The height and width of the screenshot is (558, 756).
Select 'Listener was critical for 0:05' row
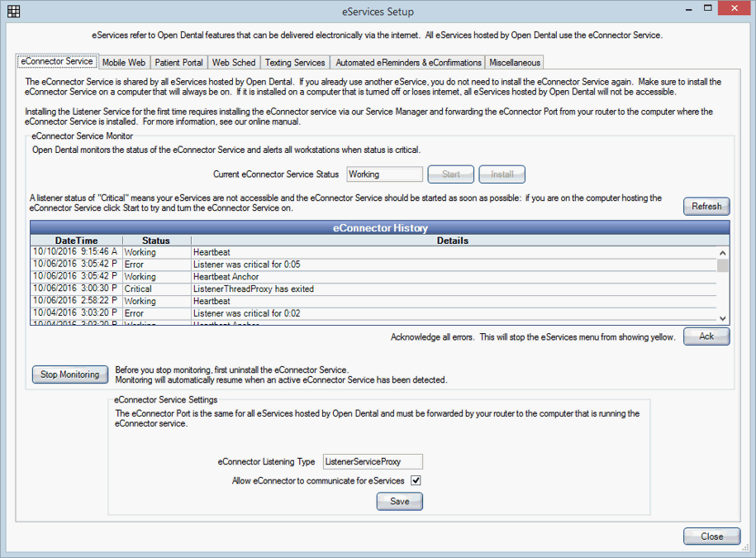click(373, 265)
